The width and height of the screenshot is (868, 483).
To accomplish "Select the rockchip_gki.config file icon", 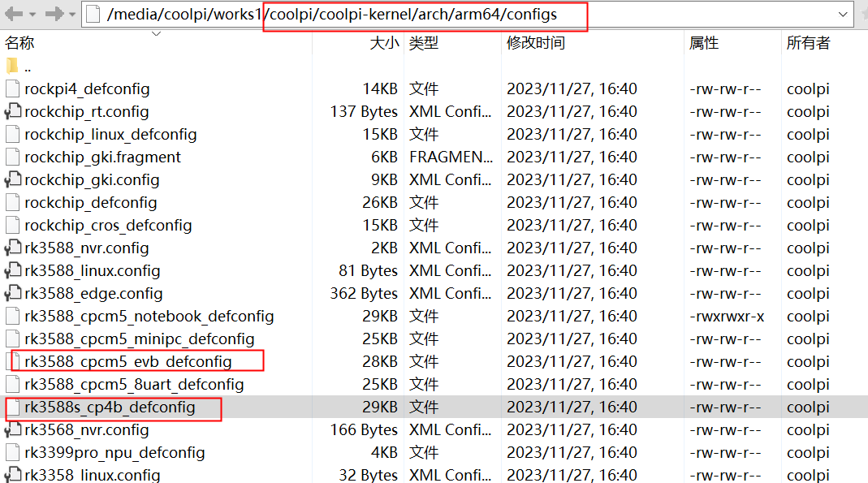I will tap(13, 179).
